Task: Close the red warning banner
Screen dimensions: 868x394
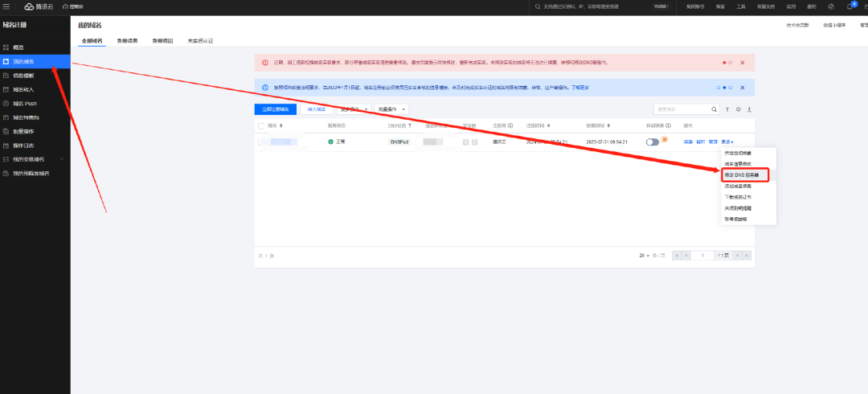Action: click(743, 62)
